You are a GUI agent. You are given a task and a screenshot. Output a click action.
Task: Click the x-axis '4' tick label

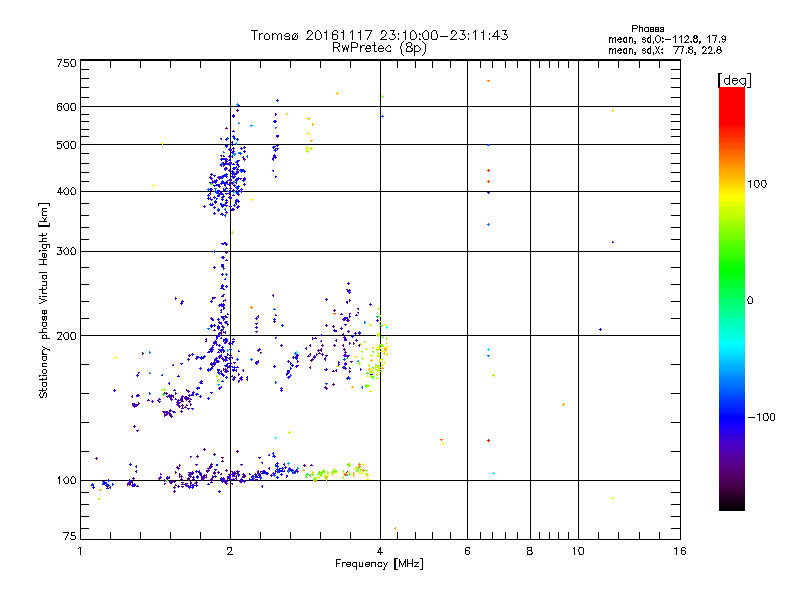[380, 551]
